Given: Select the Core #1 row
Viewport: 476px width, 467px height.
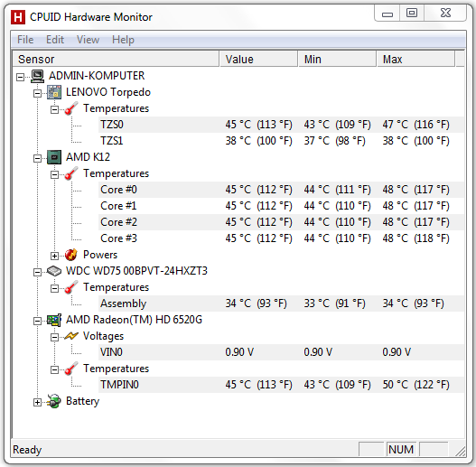Looking at the screenshot, I should (281, 206).
